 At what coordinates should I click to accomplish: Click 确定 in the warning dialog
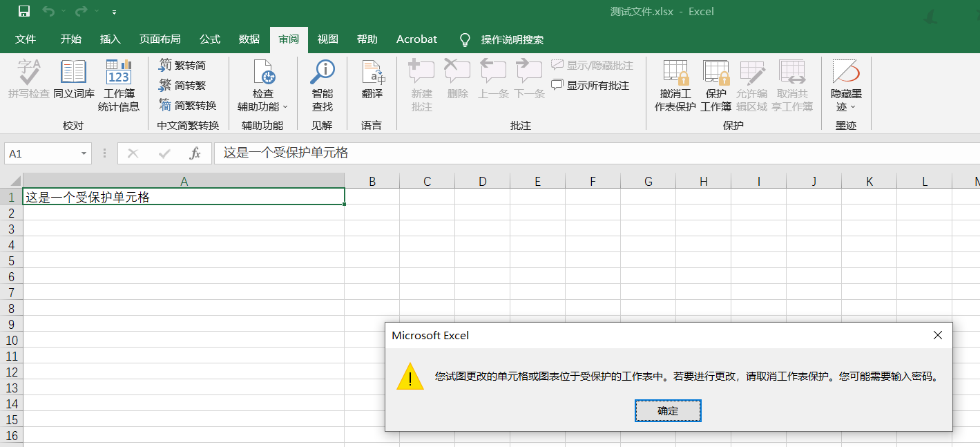(668, 411)
